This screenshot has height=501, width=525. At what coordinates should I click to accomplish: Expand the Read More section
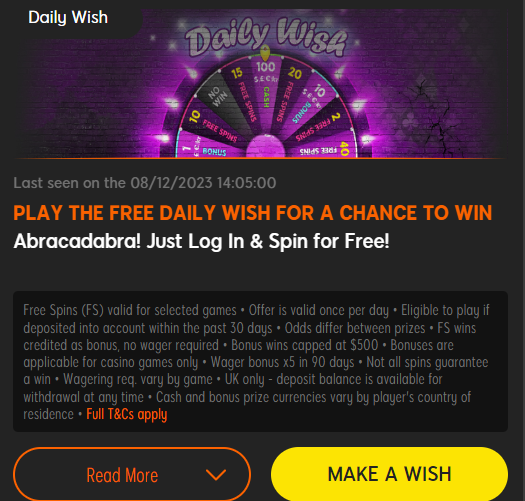[132, 474]
